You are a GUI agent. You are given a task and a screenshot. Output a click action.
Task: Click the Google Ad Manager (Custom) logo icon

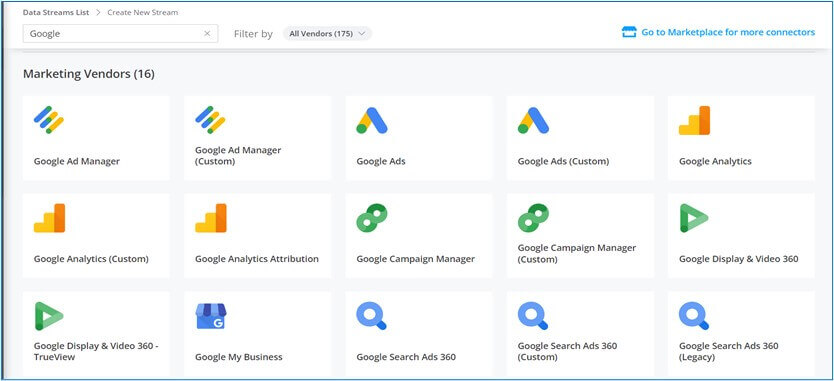click(210, 120)
